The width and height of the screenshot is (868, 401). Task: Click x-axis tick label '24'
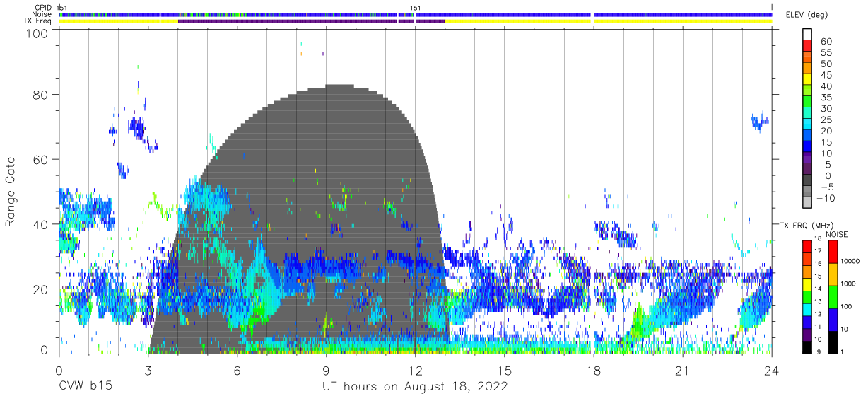tap(772, 370)
